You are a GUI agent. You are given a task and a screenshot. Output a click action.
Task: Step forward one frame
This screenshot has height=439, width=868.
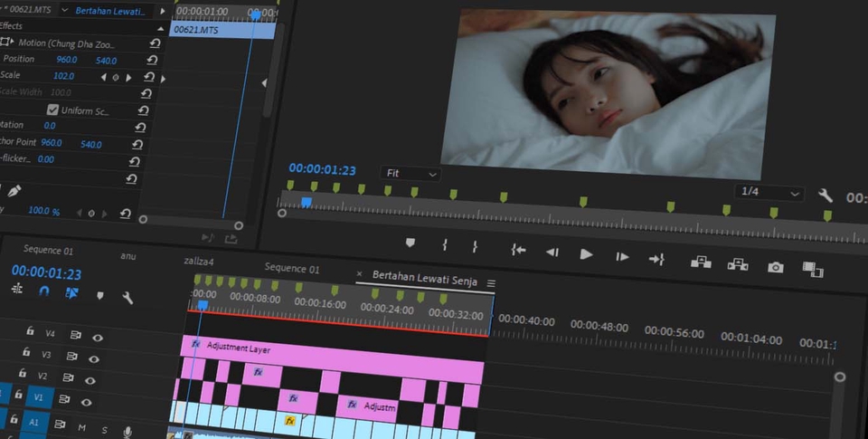pyautogui.click(x=622, y=257)
